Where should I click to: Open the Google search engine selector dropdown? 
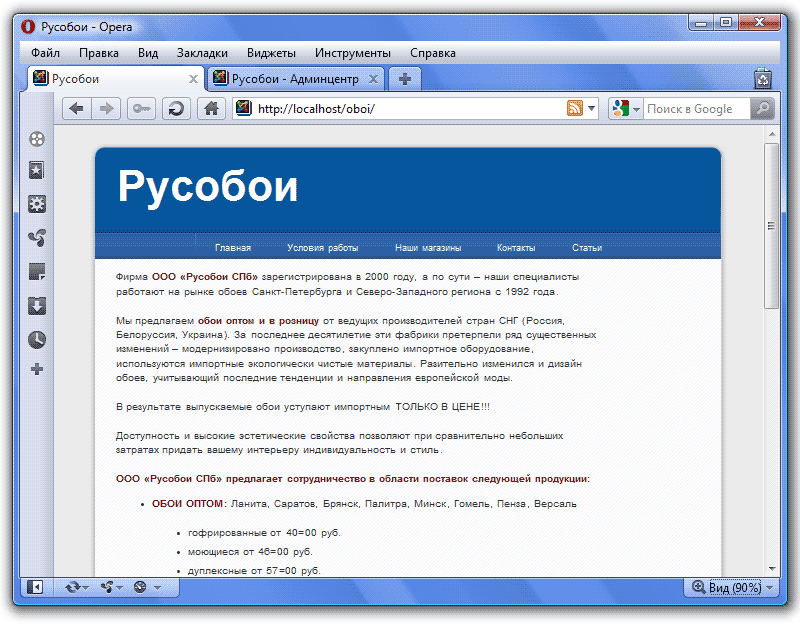click(625, 109)
